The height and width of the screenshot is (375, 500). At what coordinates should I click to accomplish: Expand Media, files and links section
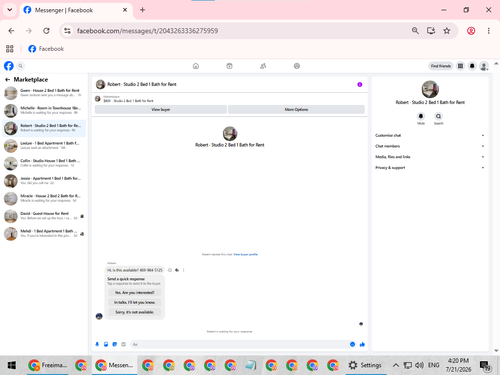(x=430, y=157)
